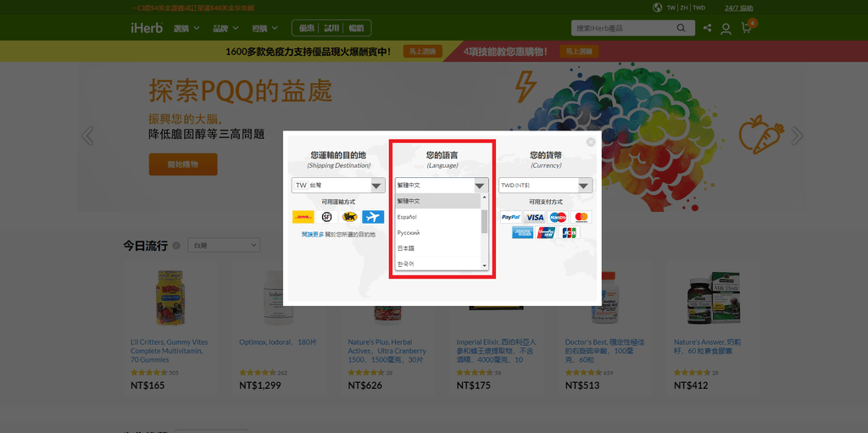Open Optimox Iodoral 180片 product link
868x433 pixels.
click(x=278, y=342)
